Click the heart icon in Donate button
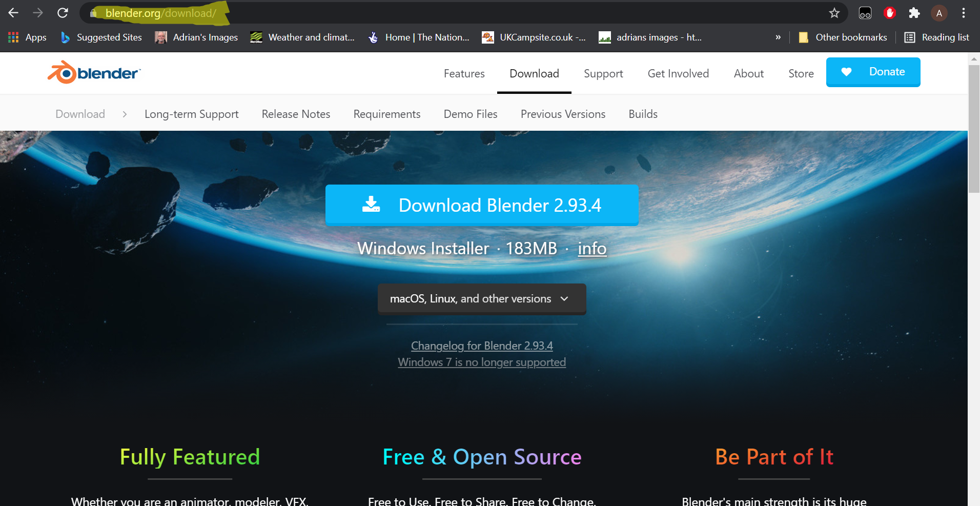 [846, 72]
